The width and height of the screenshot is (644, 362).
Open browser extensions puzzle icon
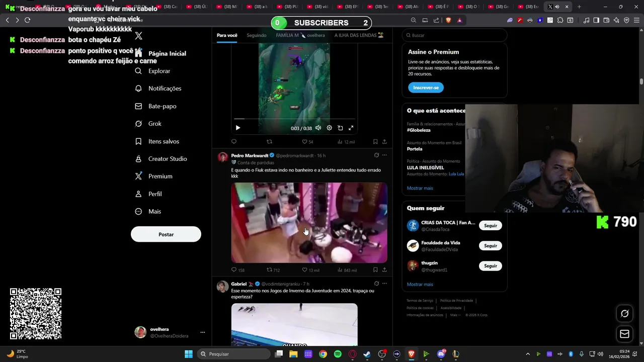560,20
